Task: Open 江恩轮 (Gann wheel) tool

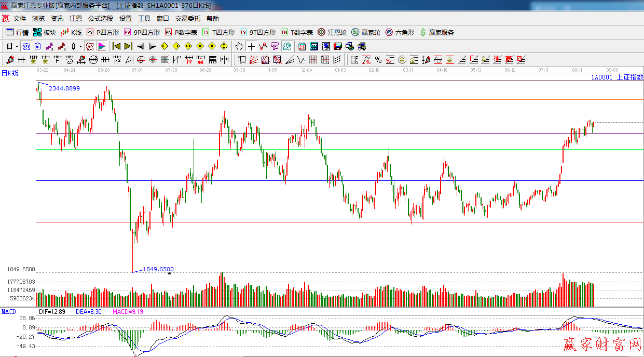Action: pos(332,32)
